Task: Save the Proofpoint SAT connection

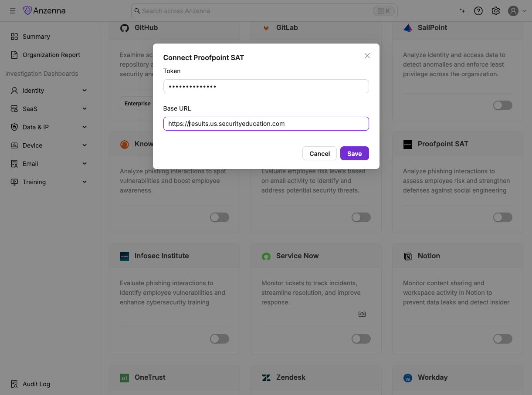Action: point(354,153)
